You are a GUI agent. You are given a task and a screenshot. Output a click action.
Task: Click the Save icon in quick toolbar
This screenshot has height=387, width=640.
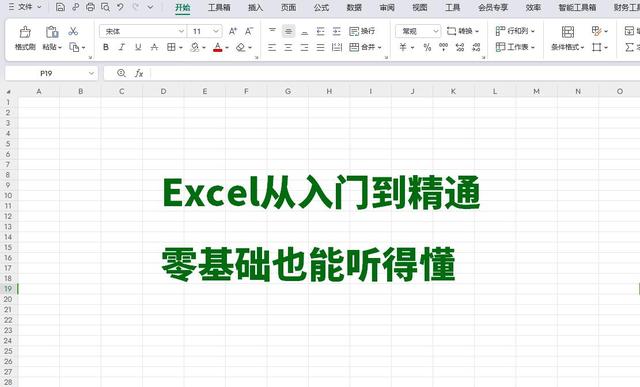[60, 7]
